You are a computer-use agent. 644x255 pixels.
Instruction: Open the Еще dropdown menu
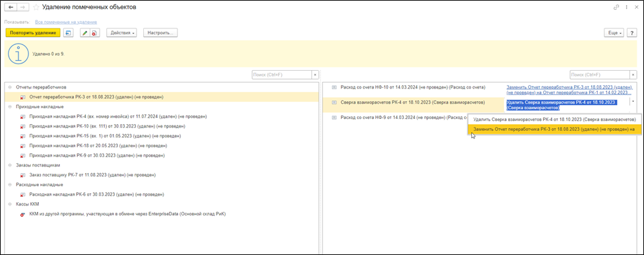(616, 33)
